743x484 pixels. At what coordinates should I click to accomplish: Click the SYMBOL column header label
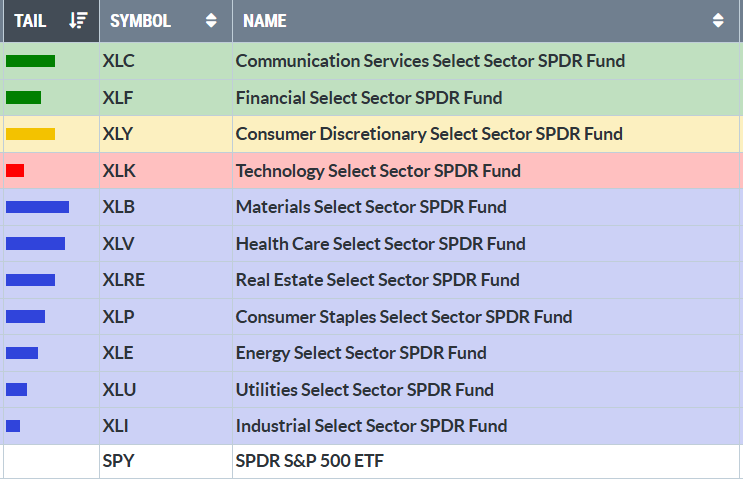(x=140, y=20)
